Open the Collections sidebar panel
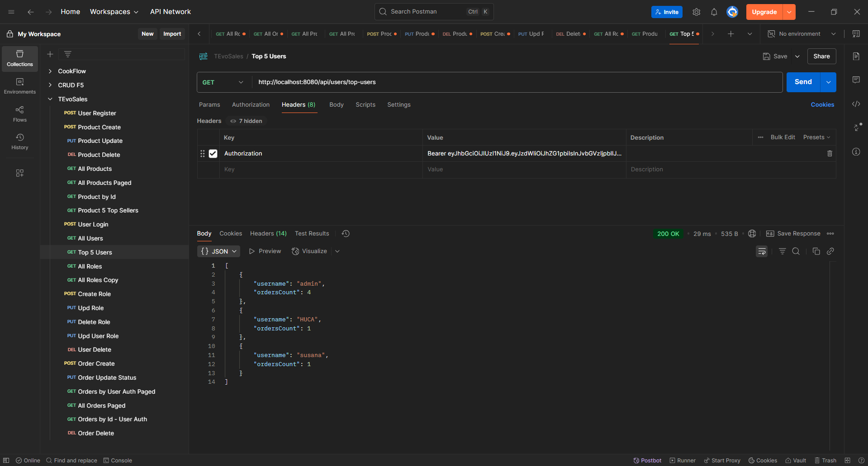The width and height of the screenshot is (868, 466). [20, 59]
